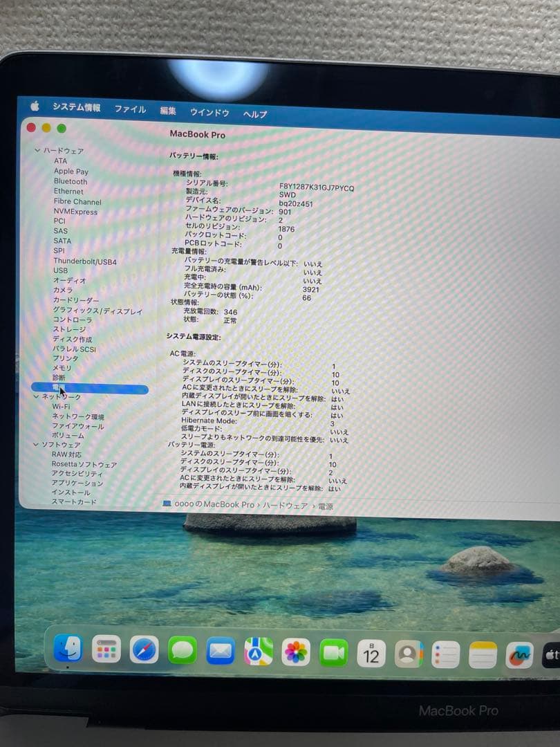The height and width of the screenshot is (747, 560).
Task: Click serial number F8Y1287K31GJ7PYCQ
Action: pyautogui.click(x=317, y=187)
